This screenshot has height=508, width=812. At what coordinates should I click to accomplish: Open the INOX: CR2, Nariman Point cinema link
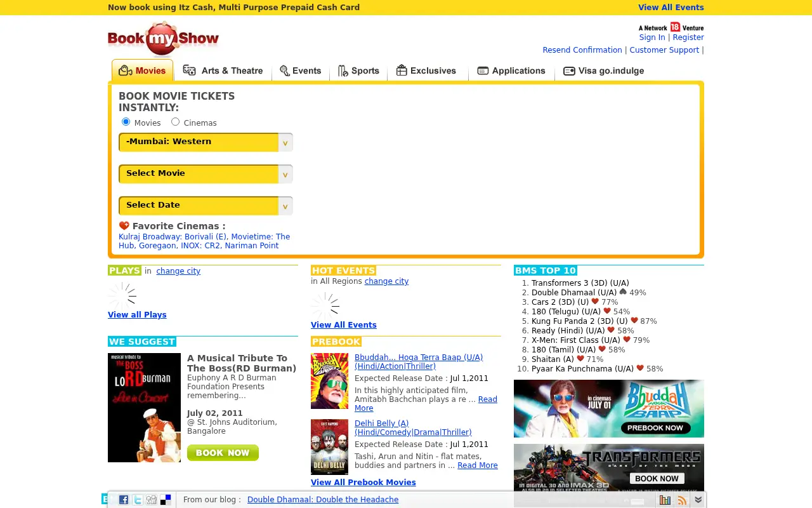coord(230,246)
